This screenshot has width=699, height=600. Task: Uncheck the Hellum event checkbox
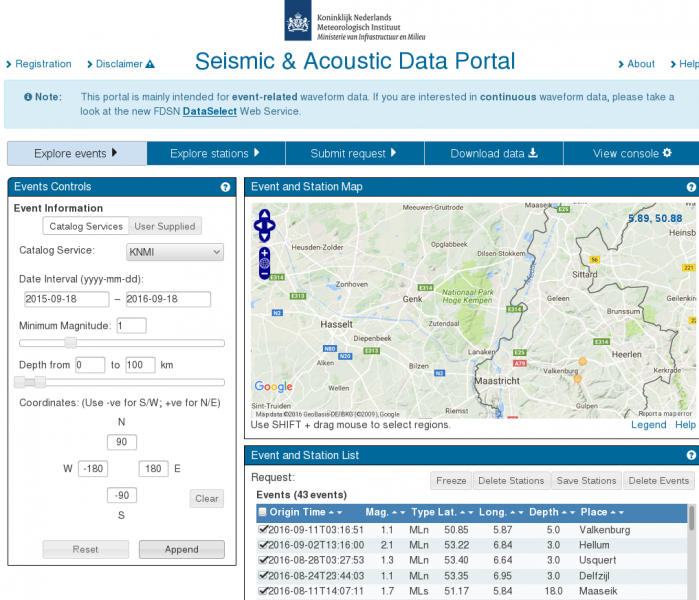(263, 545)
